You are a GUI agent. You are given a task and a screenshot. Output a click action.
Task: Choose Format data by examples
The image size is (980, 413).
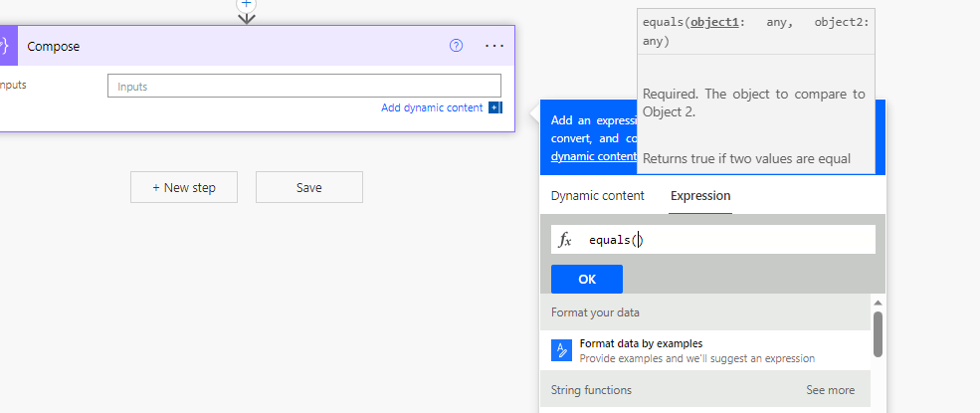(705, 350)
